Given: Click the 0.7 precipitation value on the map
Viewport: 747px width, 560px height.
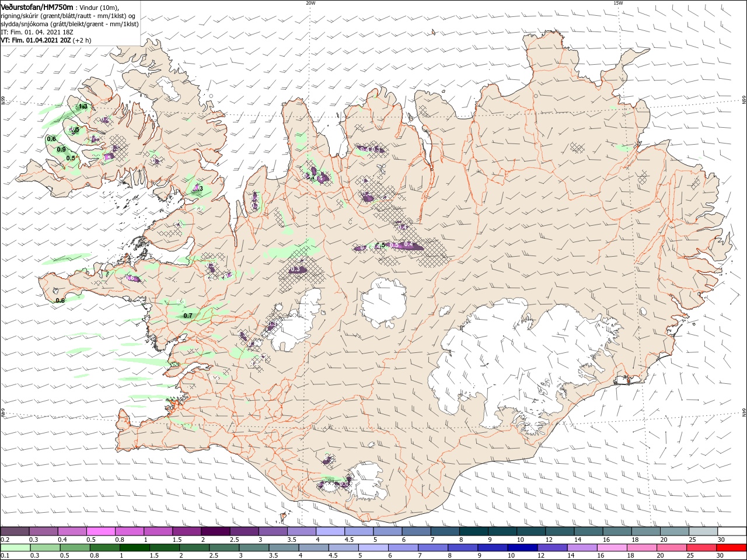Looking at the screenshot, I should [188, 316].
